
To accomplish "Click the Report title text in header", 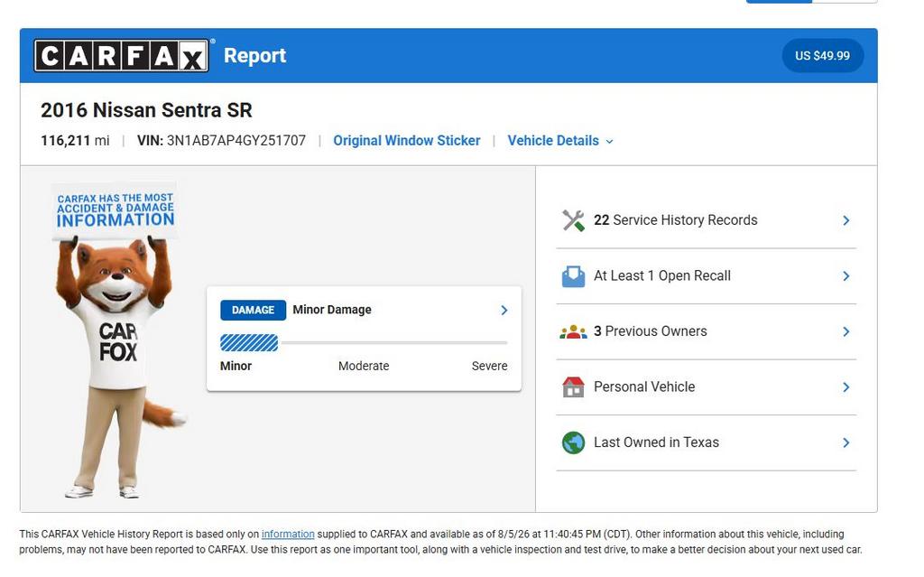I will coord(254,55).
